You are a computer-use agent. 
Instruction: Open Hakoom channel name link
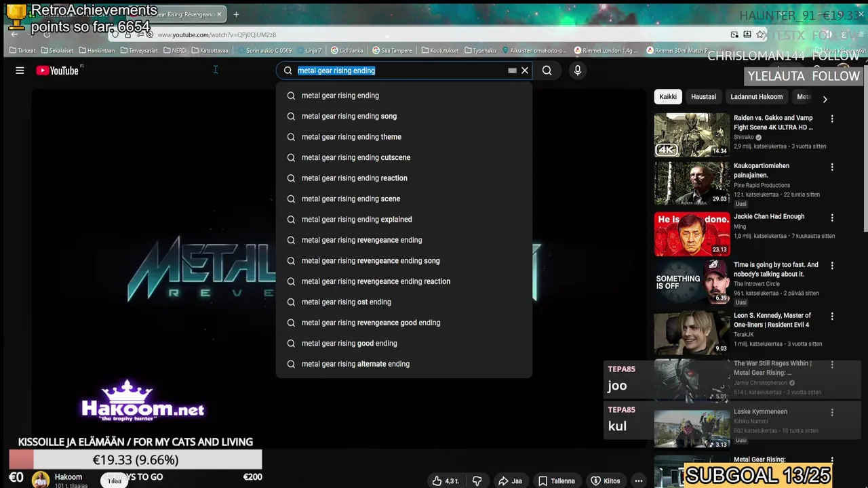[x=68, y=477]
